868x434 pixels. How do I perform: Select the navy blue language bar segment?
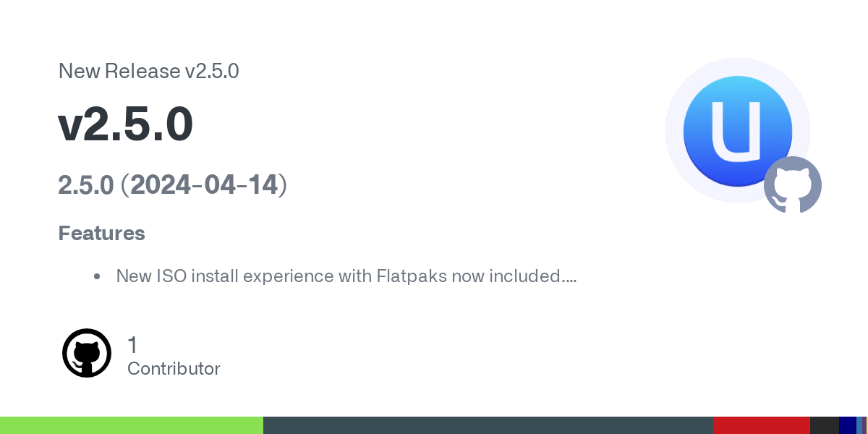coord(848,425)
